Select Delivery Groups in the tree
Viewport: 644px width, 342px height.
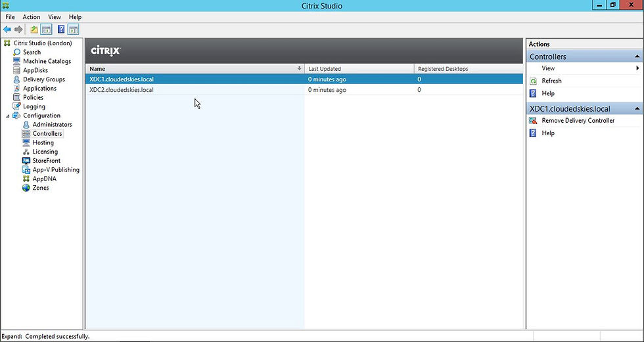point(44,79)
